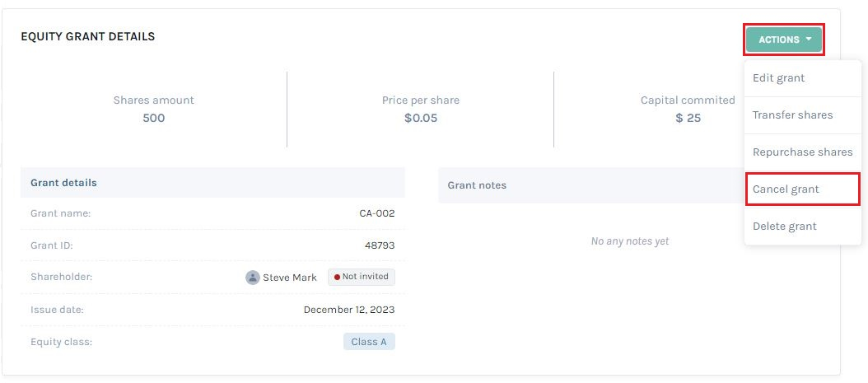Click the Price per share $0.05 value
The width and height of the screenshot is (868, 383).
421,118
